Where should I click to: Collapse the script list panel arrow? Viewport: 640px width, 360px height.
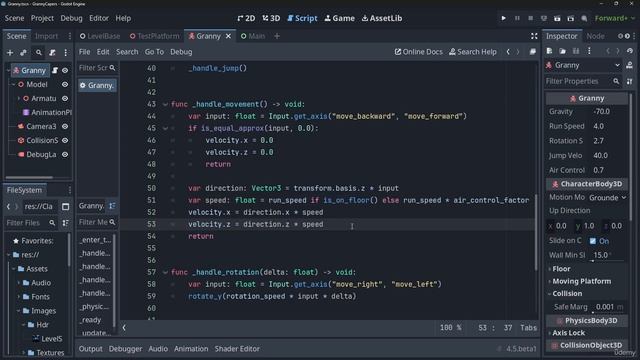pyautogui.click(x=124, y=327)
